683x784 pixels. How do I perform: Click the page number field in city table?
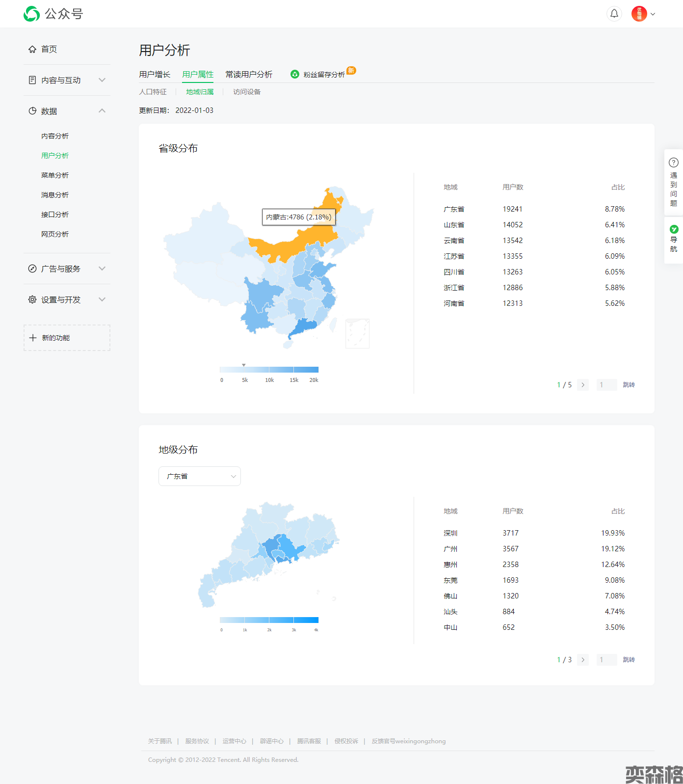[606, 660]
